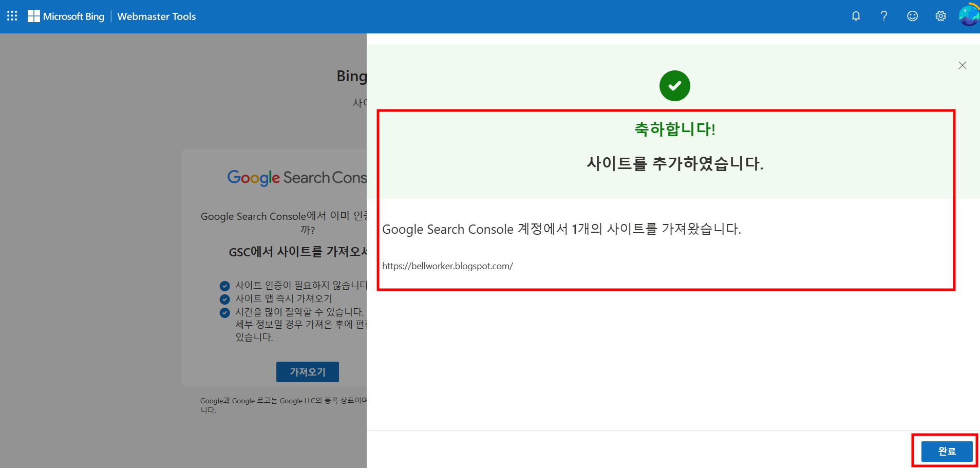Click checkmark beside 사이트 인증이 필요하지
This screenshot has height=468, width=980.
[224, 286]
